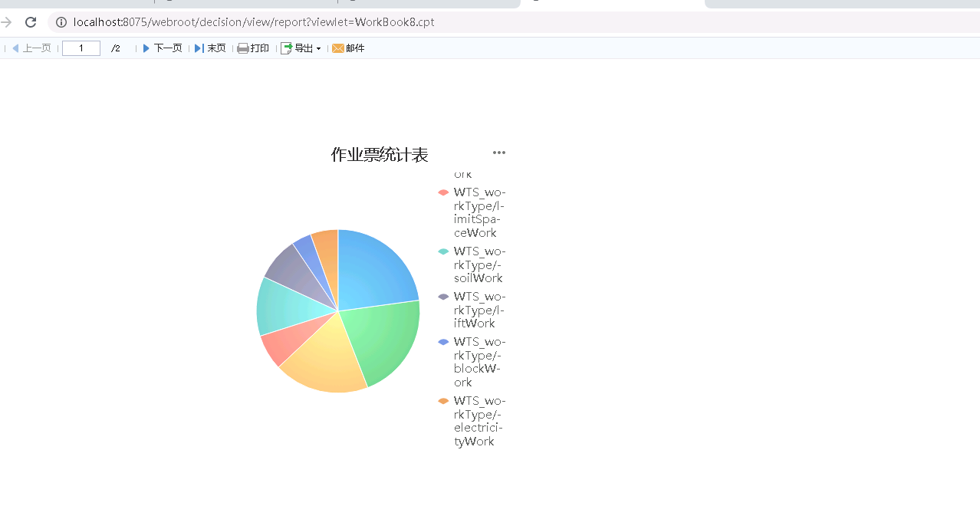Toggle legend marker for soilWork
The image size is (980, 519).
pos(443,251)
